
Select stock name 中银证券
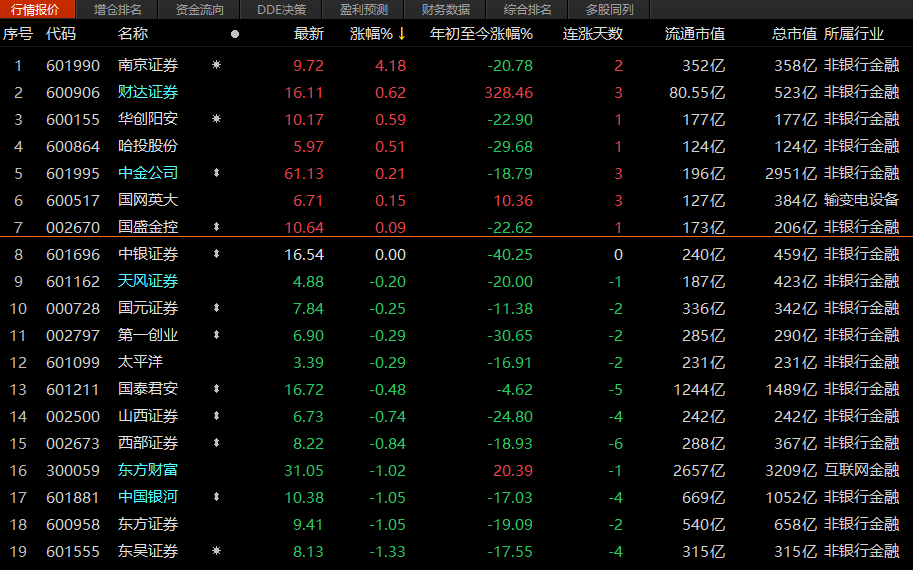click(148, 254)
